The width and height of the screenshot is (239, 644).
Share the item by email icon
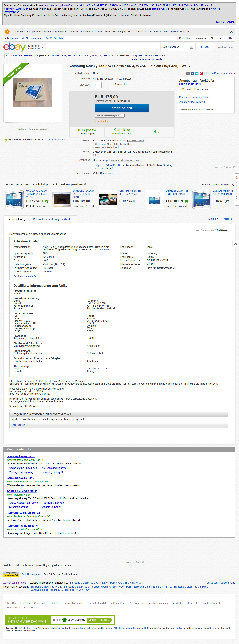(188, 73)
